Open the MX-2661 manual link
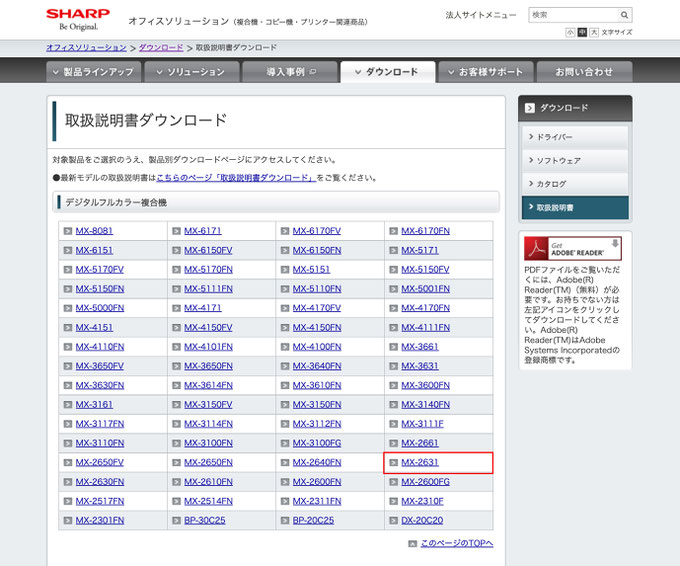The height and width of the screenshot is (566, 680). 420,443
